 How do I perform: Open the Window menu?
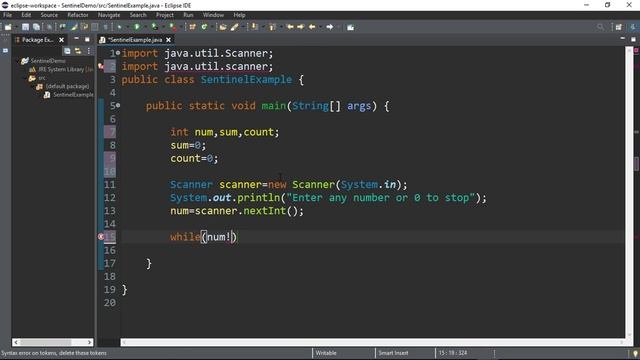tap(213, 15)
